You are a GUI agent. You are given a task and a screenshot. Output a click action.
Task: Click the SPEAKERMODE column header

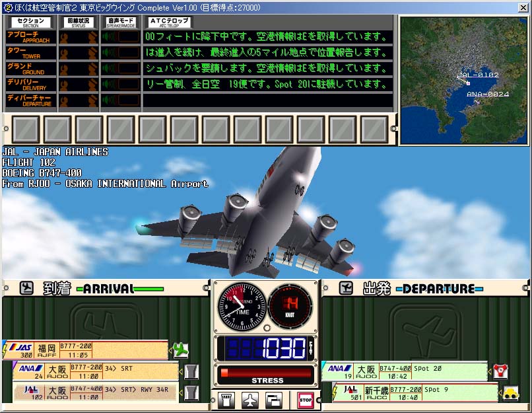(121, 22)
